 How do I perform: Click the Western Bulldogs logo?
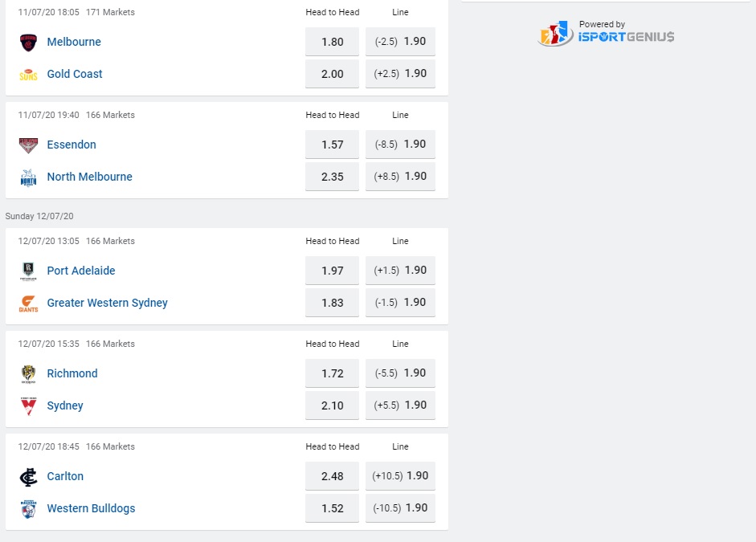pos(28,509)
